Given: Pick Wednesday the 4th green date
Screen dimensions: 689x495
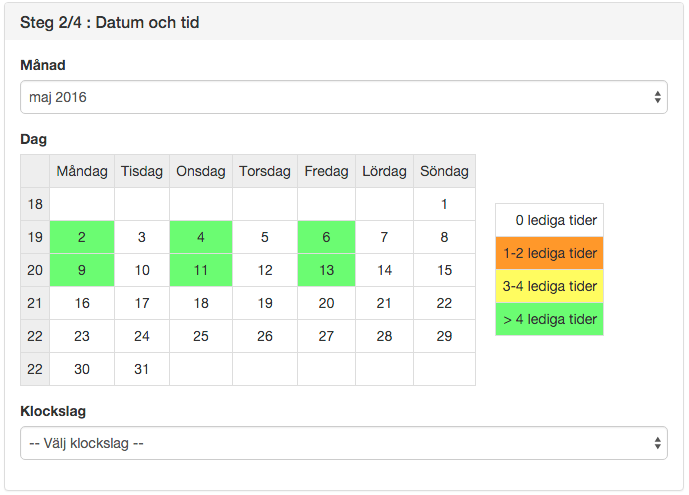Looking at the screenshot, I should 201,237.
